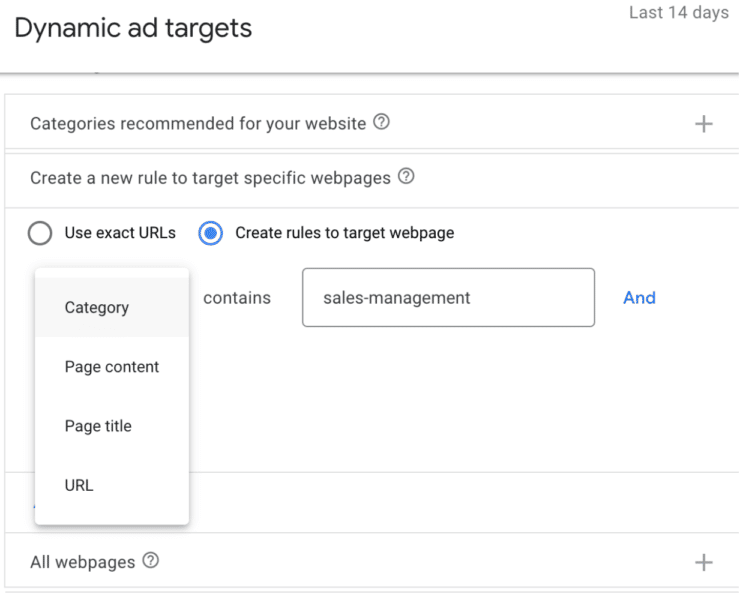
Task: Click the All webpages row label
Action: (x=82, y=562)
